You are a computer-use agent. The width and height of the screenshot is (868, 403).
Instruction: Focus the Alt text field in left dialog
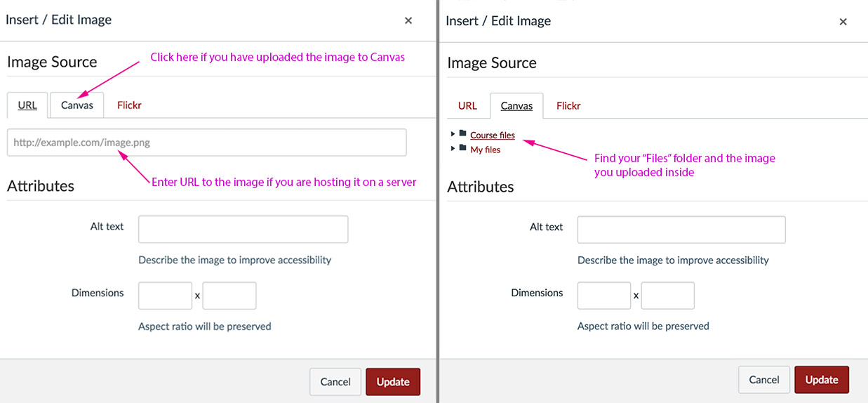tap(243, 230)
